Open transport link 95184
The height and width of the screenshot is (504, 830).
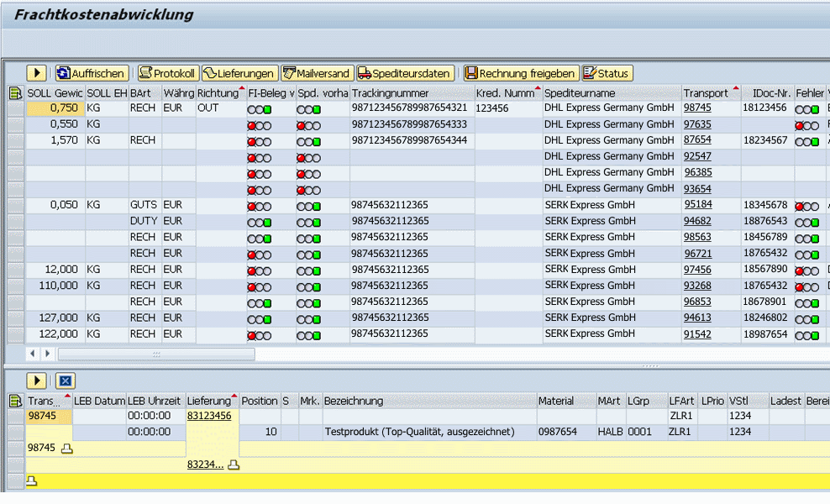coord(697,205)
